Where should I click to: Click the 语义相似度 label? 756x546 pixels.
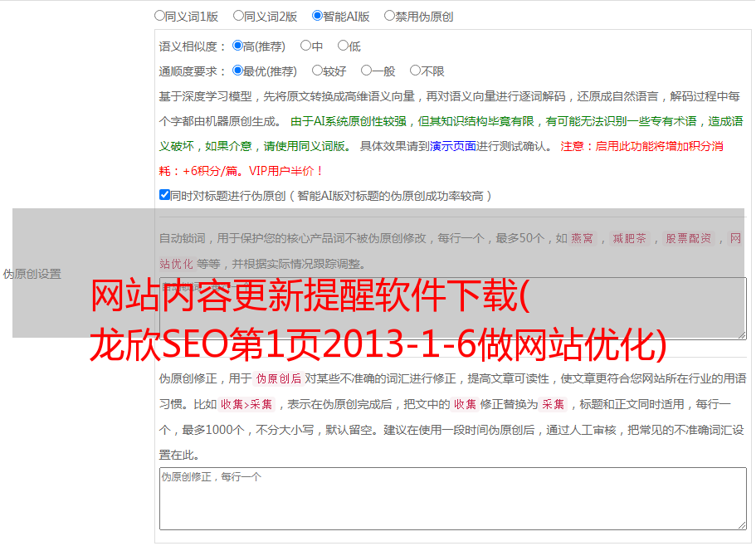[193, 46]
